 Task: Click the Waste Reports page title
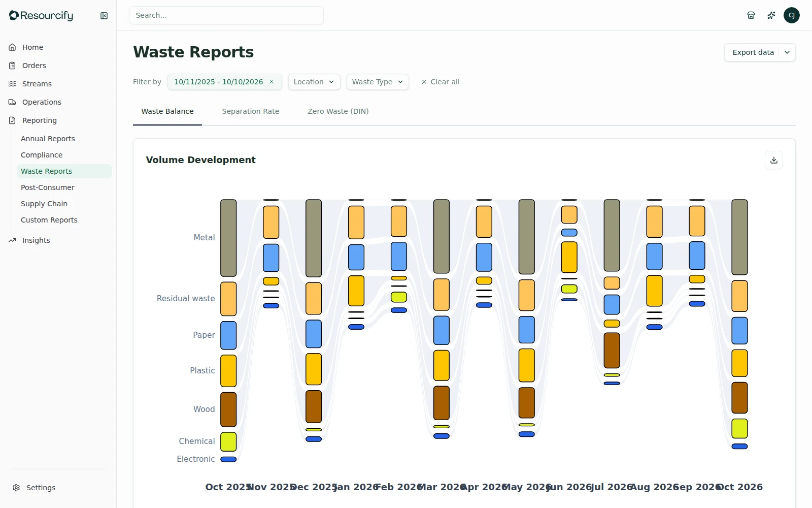pyautogui.click(x=193, y=52)
